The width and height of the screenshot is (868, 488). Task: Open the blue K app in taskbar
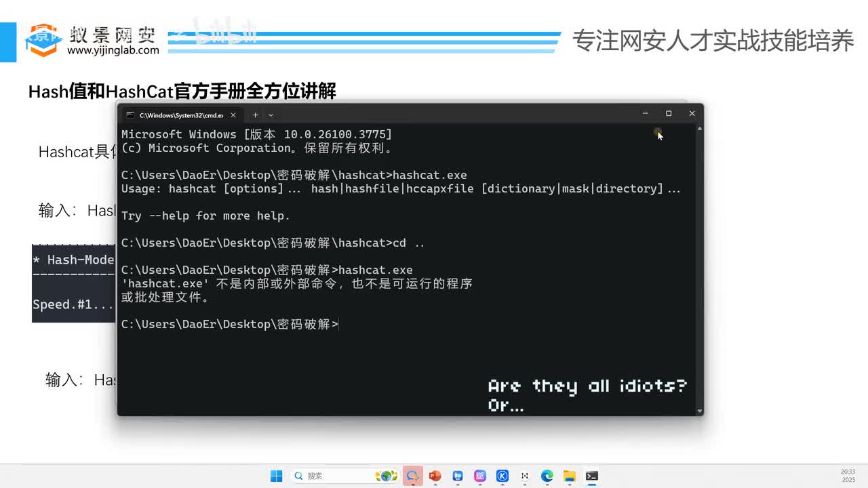(x=502, y=476)
